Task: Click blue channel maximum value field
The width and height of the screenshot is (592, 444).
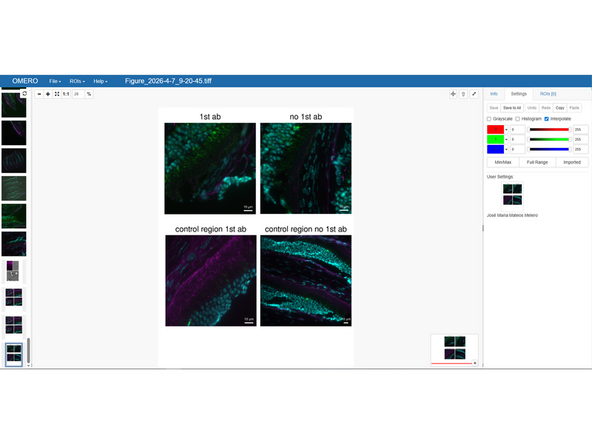Action: point(581,149)
